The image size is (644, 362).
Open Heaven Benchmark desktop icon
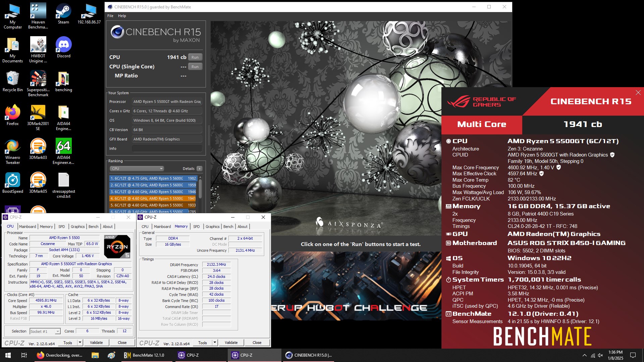(38, 16)
